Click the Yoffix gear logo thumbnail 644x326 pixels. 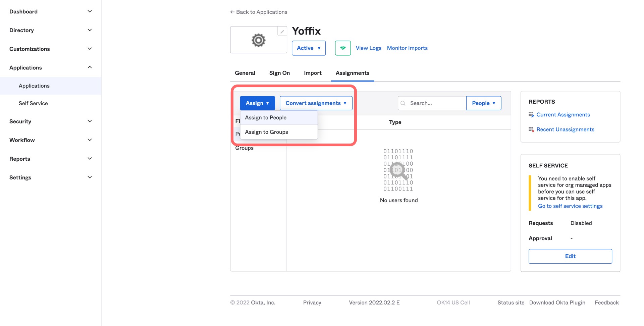click(258, 40)
